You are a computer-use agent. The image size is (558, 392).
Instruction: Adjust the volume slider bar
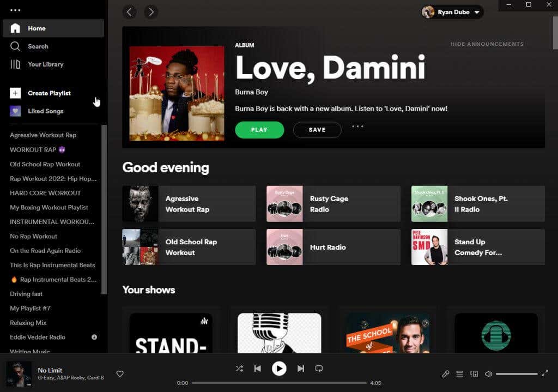(517, 374)
